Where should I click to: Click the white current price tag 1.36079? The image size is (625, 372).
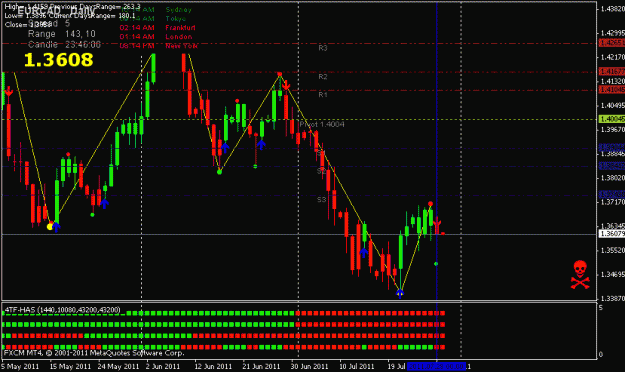[612, 234]
